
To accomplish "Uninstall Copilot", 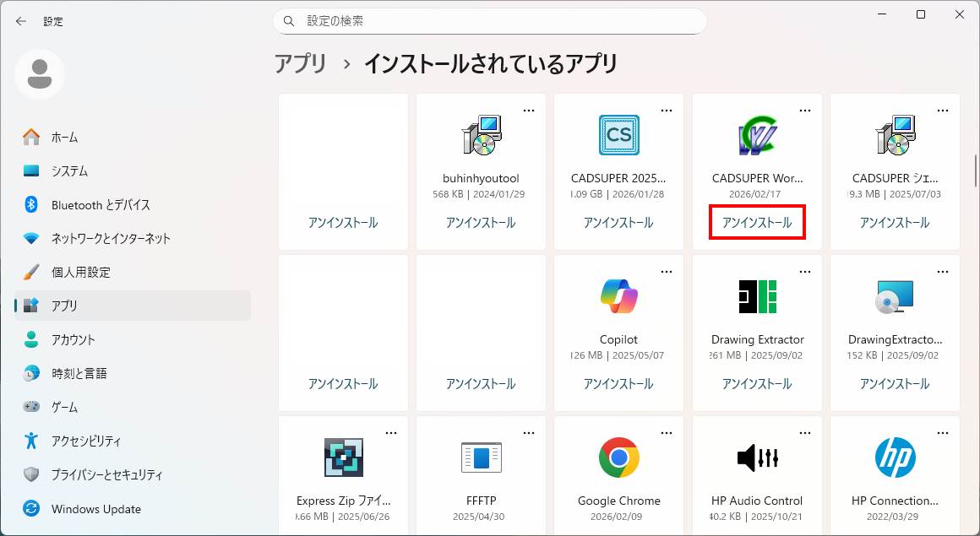I will tap(618, 383).
